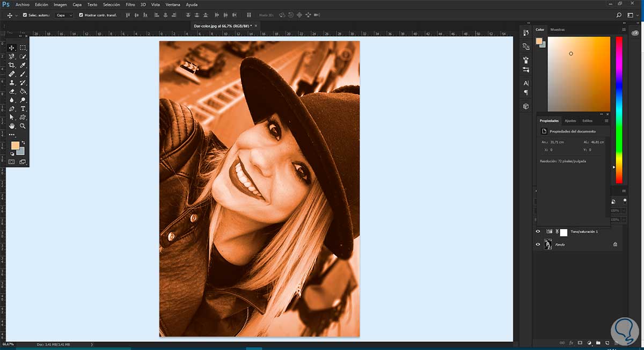Select the Spot Healing Brush tool
644x350 pixels.
coord(12,74)
